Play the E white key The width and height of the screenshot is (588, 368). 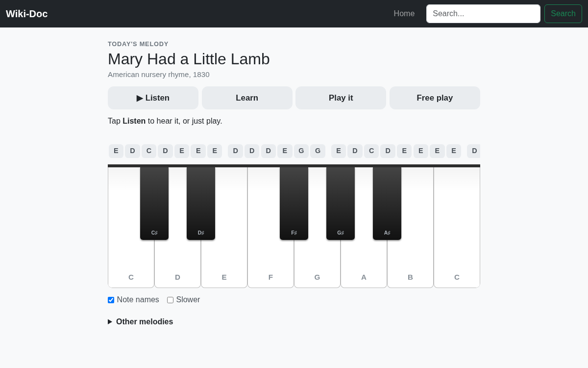(x=224, y=265)
